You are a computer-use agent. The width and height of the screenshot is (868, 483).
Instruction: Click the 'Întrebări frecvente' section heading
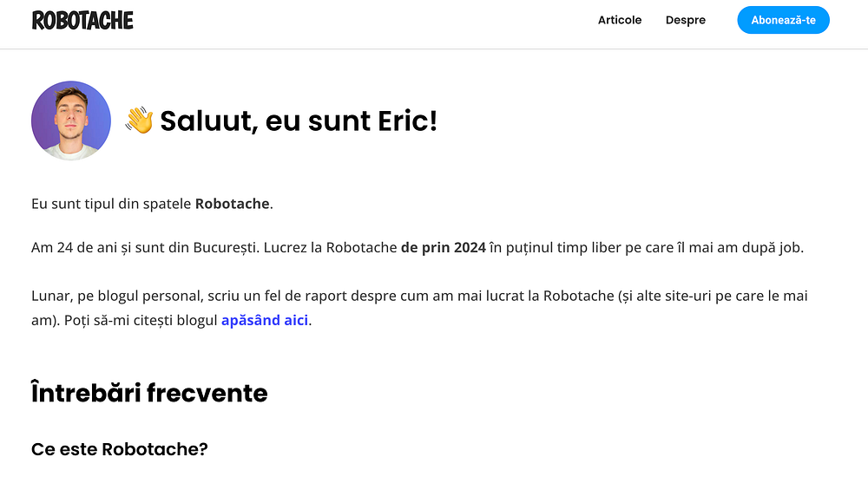tap(149, 393)
